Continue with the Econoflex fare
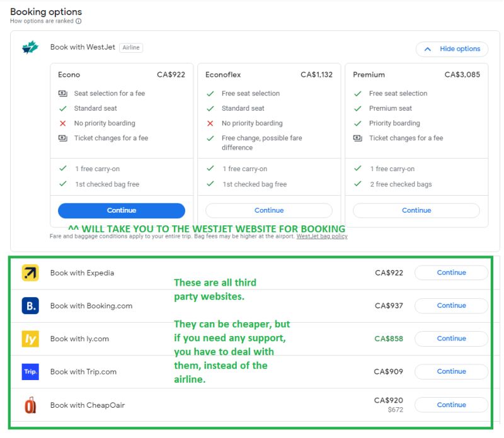Image resolution: width=504 pixels, height=438 pixels. point(269,211)
